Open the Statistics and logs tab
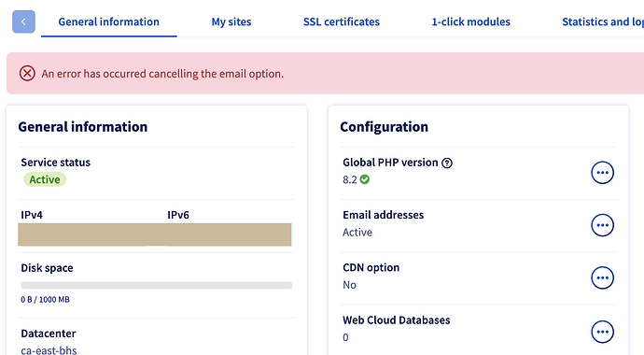This screenshot has height=355, width=644. 603,21
